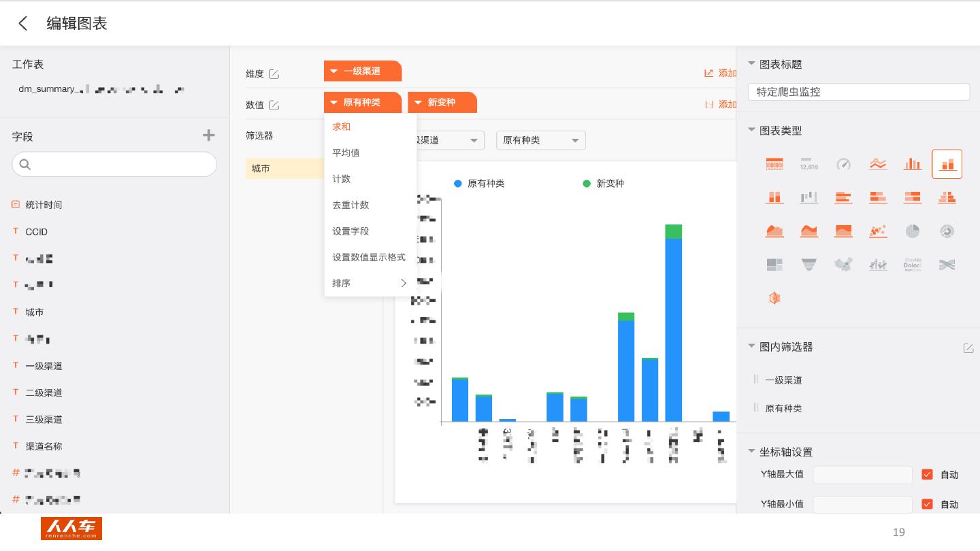Select the radar chart type icon

pyautogui.click(x=774, y=298)
